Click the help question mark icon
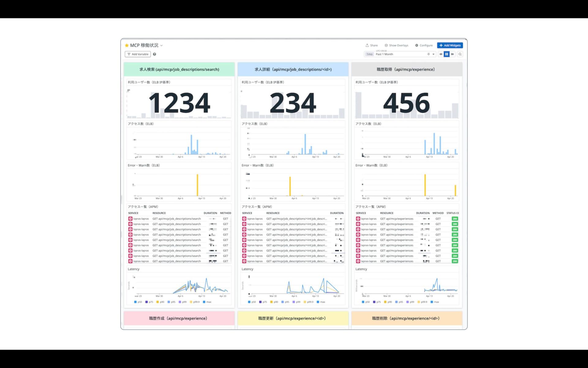This screenshot has width=588, height=368. (155, 54)
